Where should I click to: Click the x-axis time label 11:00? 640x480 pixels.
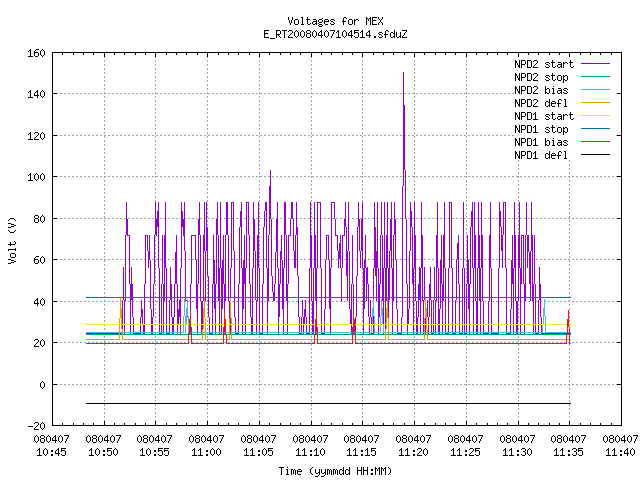click(207, 452)
